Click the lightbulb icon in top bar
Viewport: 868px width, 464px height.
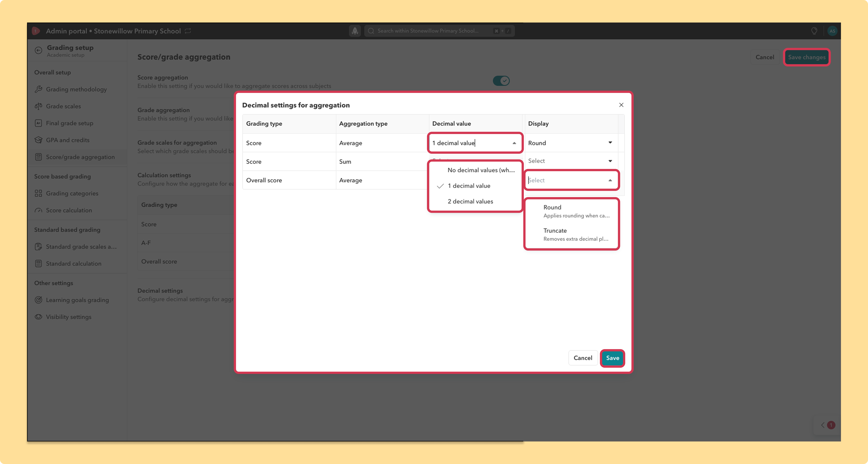coord(814,31)
